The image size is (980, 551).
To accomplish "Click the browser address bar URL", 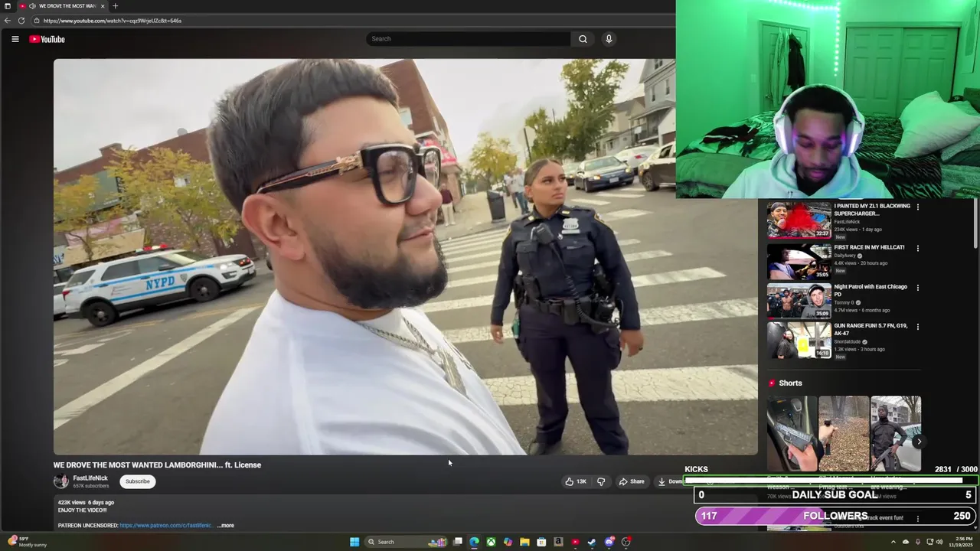I will pyautogui.click(x=113, y=21).
